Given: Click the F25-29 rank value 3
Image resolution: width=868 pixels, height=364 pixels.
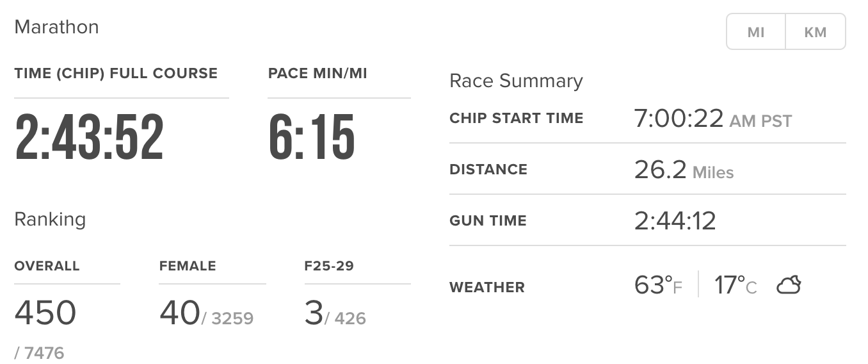Looking at the screenshot, I should pyautogui.click(x=314, y=313).
